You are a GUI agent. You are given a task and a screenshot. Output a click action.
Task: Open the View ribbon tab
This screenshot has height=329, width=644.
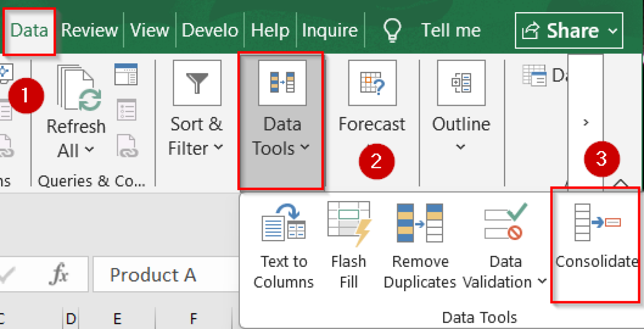tap(149, 30)
